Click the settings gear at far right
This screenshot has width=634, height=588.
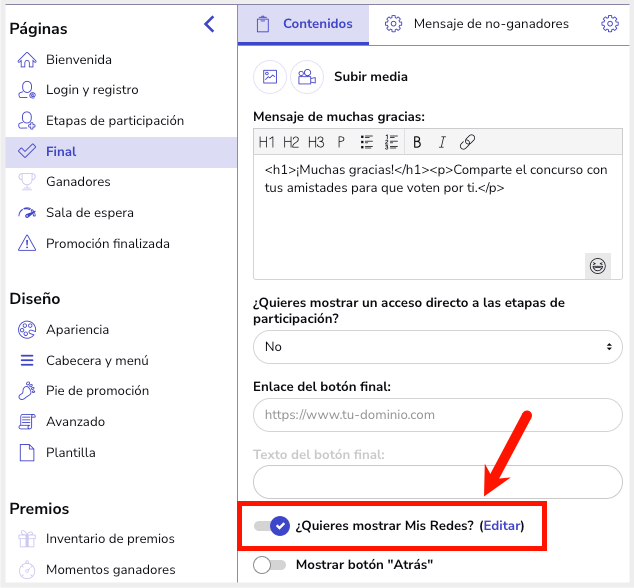coord(609,24)
